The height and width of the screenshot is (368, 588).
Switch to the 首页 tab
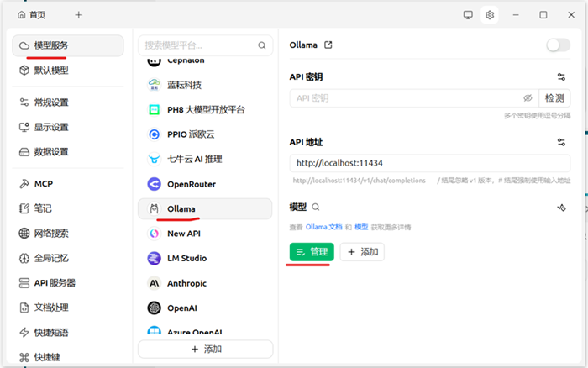coord(32,15)
